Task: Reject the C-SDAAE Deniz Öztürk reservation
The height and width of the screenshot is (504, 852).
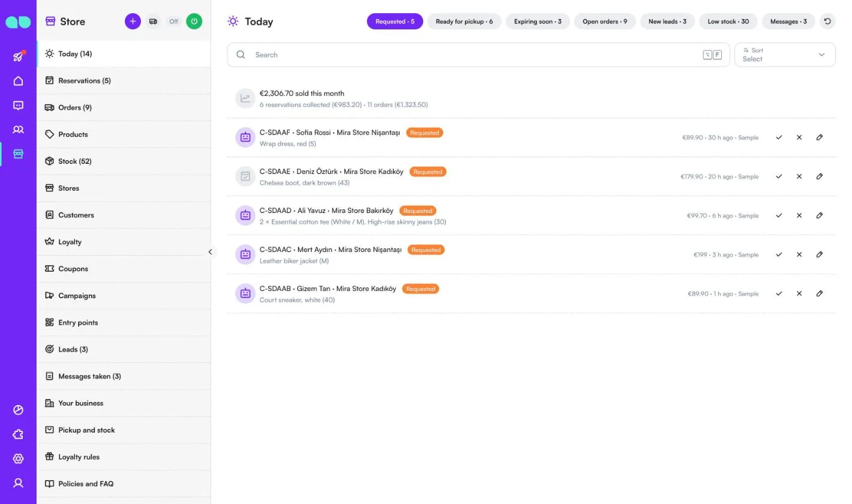Action: (799, 176)
